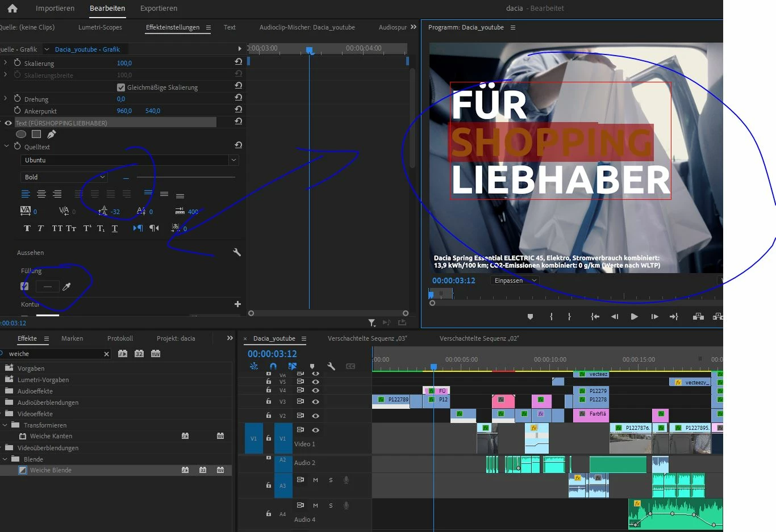Collapse the Quelltext section
This screenshot has width=776, height=532.
coord(6,146)
